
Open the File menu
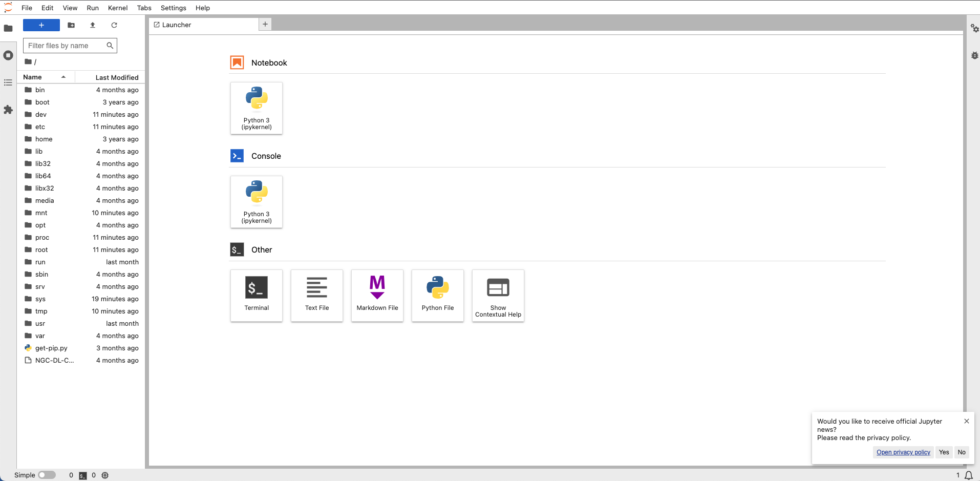tap(27, 8)
